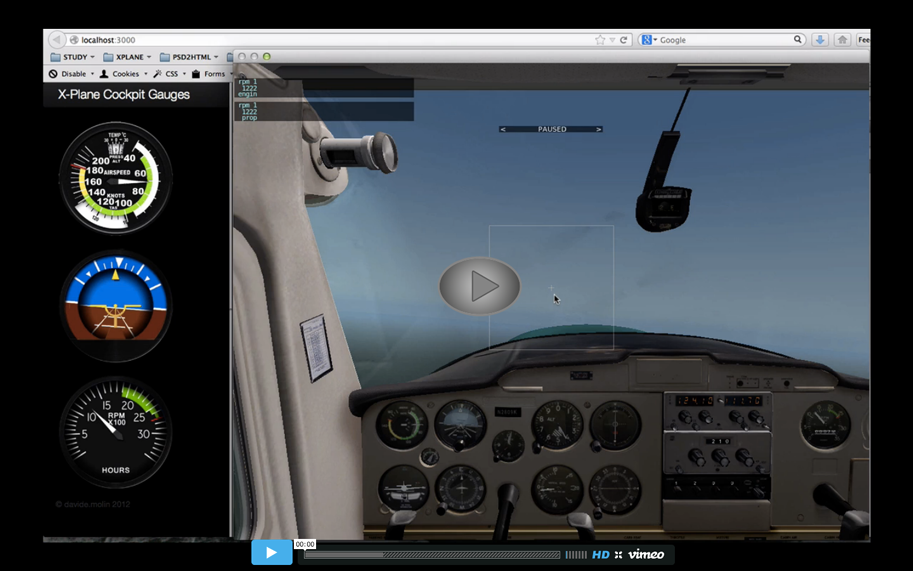Open the STUDY bookmarks folder
The height and width of the screenshot is (571, 913).
click(73, 57)
